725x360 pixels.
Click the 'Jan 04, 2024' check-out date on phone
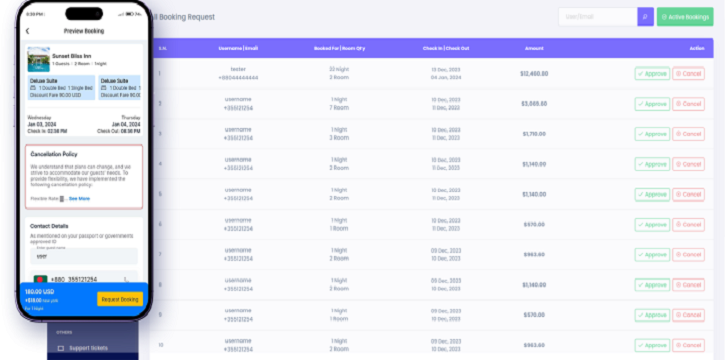pos(126,124)
